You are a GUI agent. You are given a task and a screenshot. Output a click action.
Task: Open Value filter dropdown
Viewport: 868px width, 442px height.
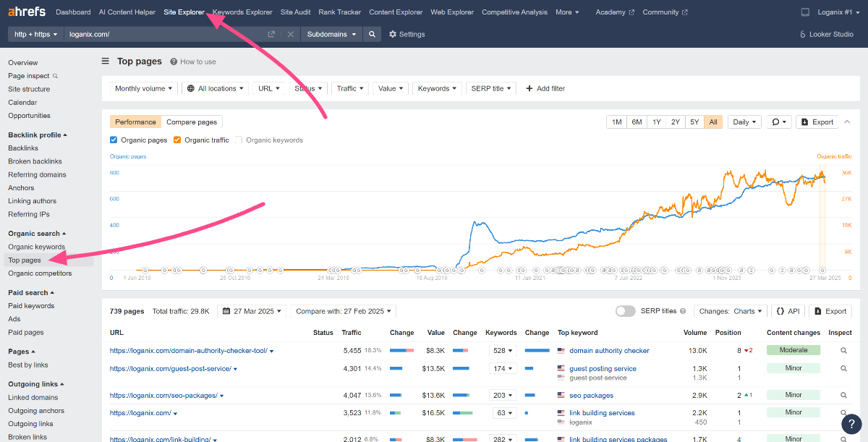click(391, 88)
